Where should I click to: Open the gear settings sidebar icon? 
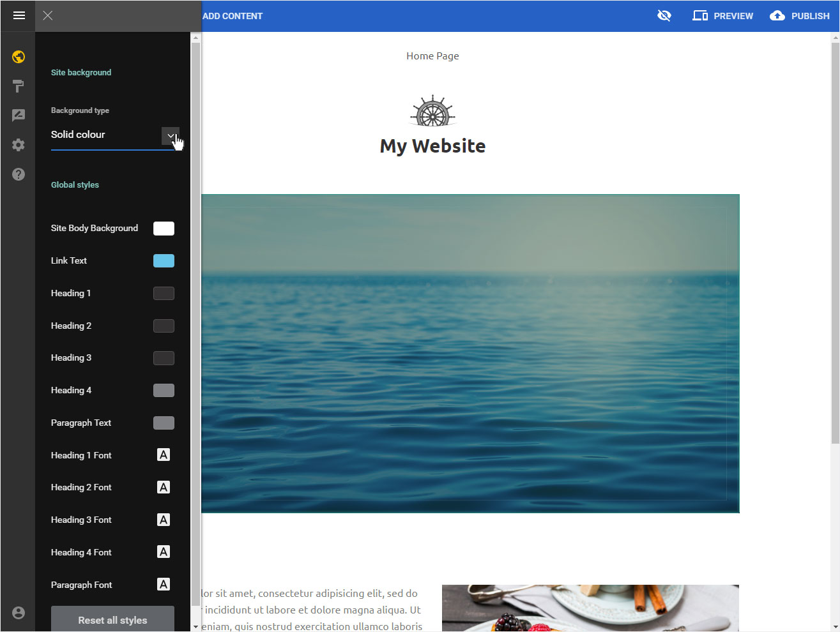pyautogui.click(x=19, y=144)
